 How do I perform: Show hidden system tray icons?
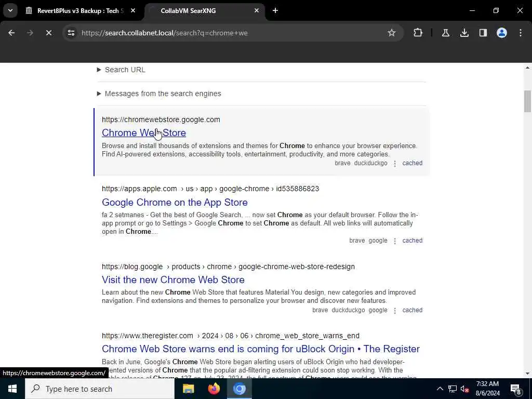(440, 389)
